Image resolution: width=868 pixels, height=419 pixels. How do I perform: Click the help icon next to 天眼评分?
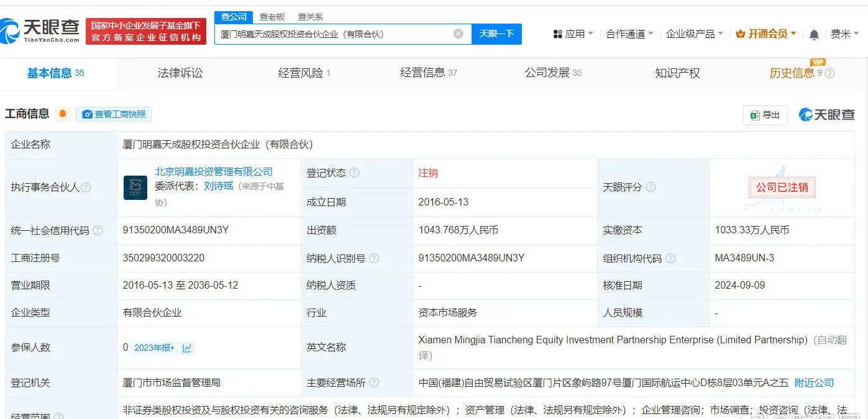[651, 187]
